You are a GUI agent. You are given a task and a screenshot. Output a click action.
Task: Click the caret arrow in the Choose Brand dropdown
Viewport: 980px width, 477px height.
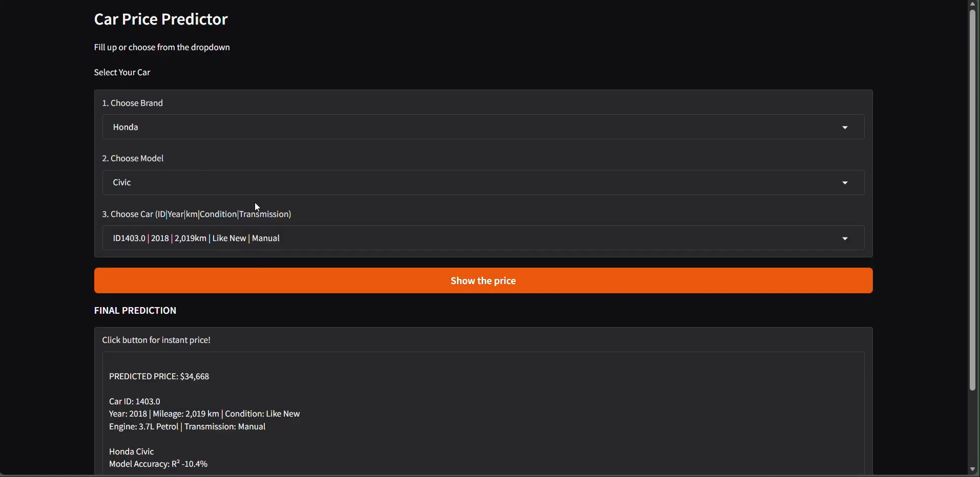(845, 127)
